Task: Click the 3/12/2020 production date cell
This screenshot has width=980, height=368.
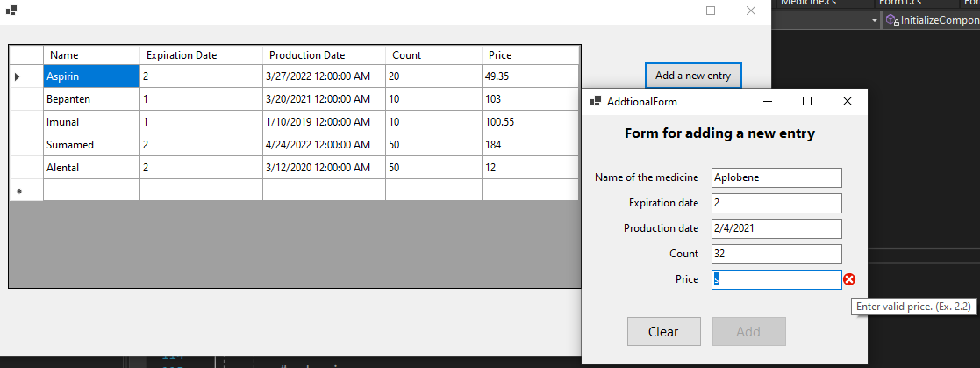Action: (x=324, y=168)
